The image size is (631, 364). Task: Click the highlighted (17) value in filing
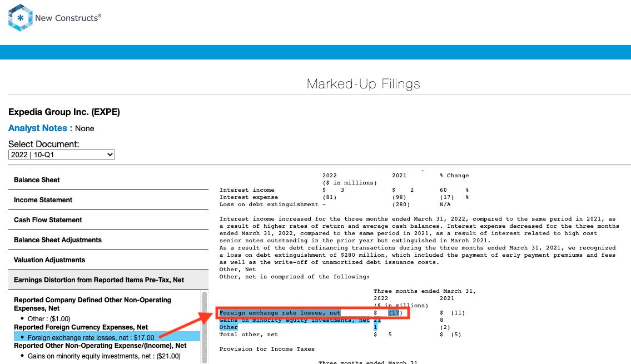[x=395, y=313]
